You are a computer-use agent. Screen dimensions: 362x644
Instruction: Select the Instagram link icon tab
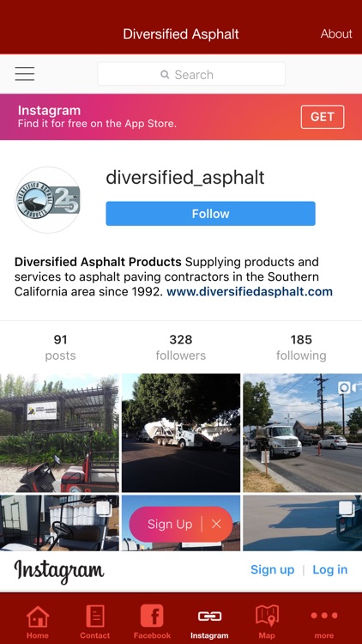(209, 616)
